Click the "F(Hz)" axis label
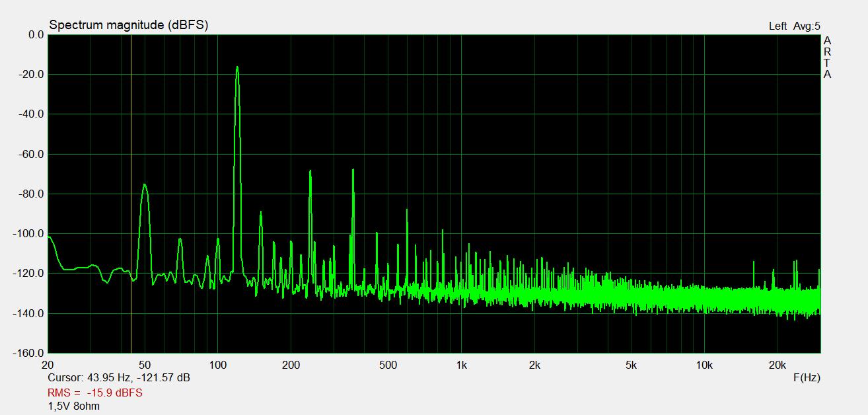Image resolution: width=868 pixels, height=415 pixels. pos(807,378)
